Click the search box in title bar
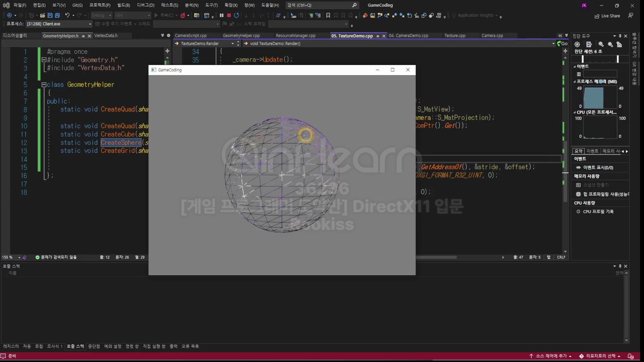Screen dimensions: 644x362 [x=322, y=5]
